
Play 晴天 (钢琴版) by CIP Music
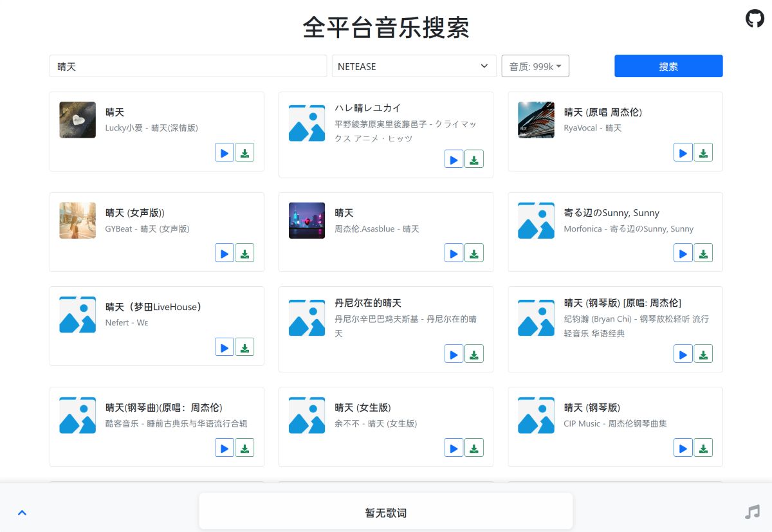point(683,448)
